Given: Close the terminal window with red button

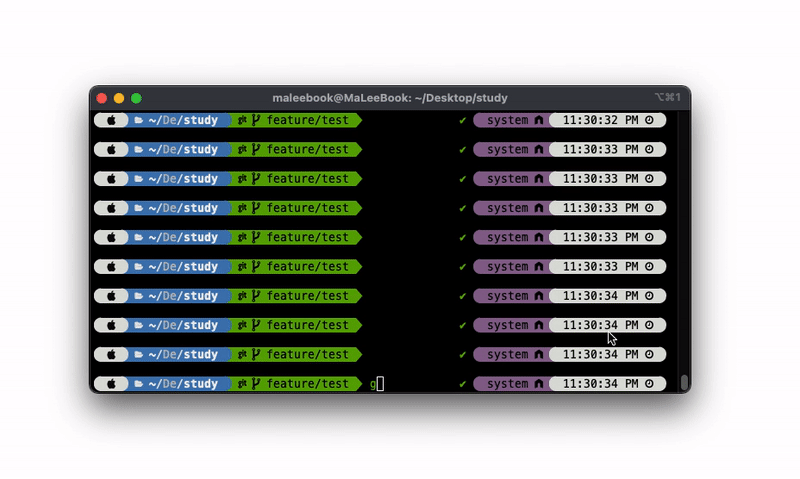Looking at the screenshot, I should pos(102,98).
